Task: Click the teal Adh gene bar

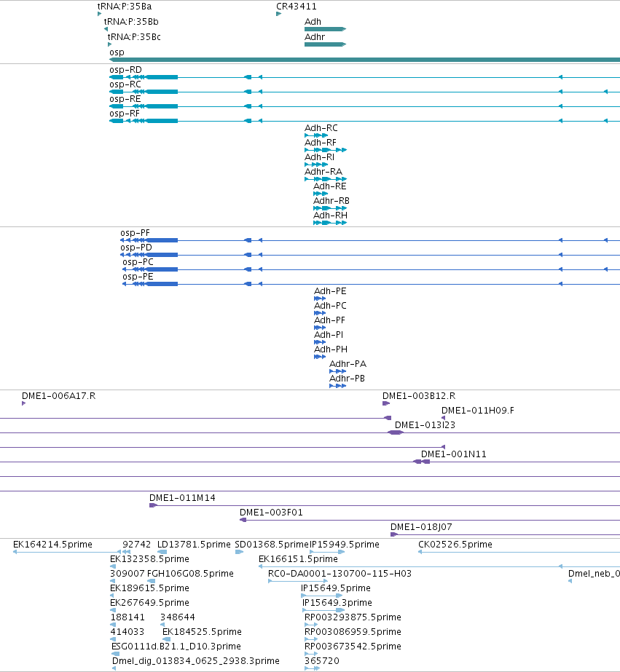Action: 325,29
